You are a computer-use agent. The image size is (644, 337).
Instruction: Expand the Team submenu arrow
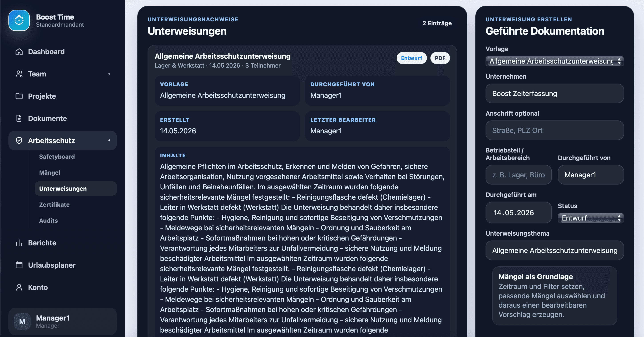(x=109, y=74)
